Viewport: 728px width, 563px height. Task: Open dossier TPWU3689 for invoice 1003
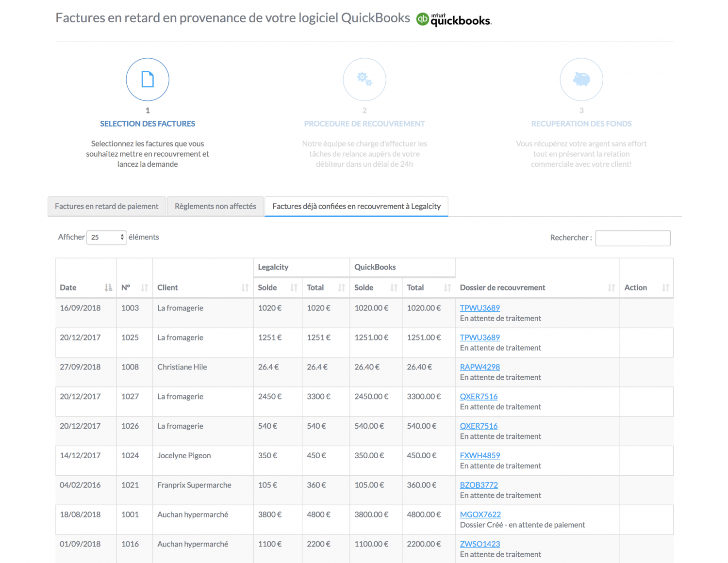480,308
